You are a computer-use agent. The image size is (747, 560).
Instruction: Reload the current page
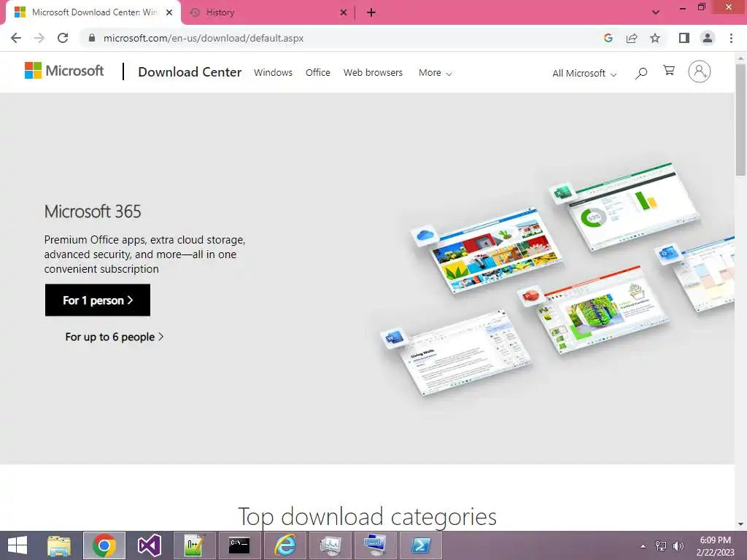[63, 38]
